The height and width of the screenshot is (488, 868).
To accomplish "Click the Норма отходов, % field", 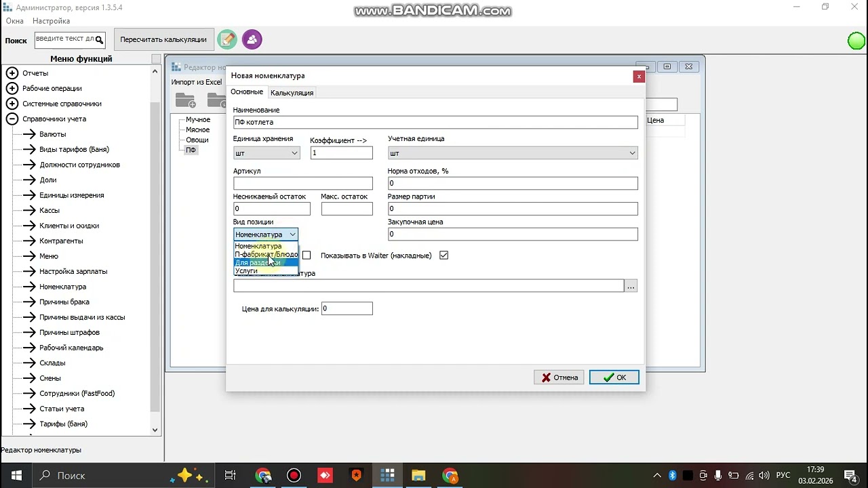I will point(513,183).
